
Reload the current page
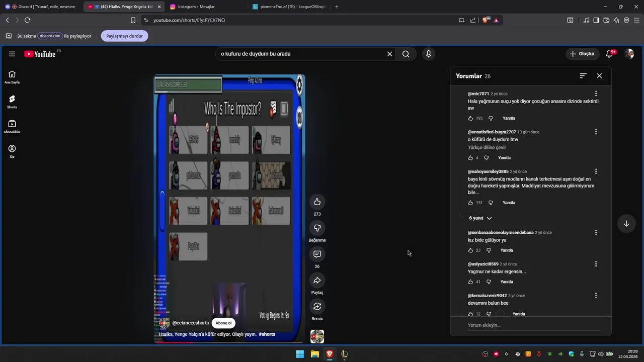(27, 20)
